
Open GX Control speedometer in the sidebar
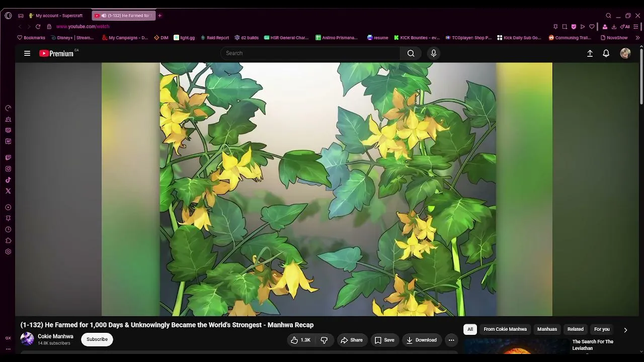pyautogui.click(x=8, y=108)
